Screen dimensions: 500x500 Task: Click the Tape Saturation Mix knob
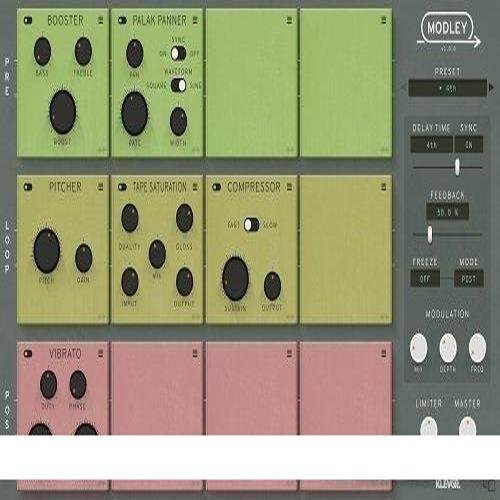coord(157,254)
